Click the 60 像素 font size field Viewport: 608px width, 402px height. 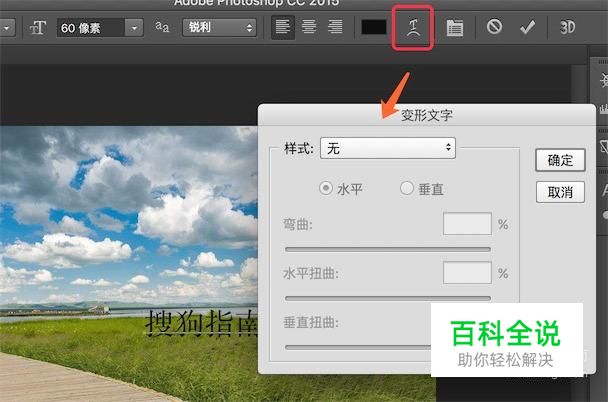click(x=91, y=28)
